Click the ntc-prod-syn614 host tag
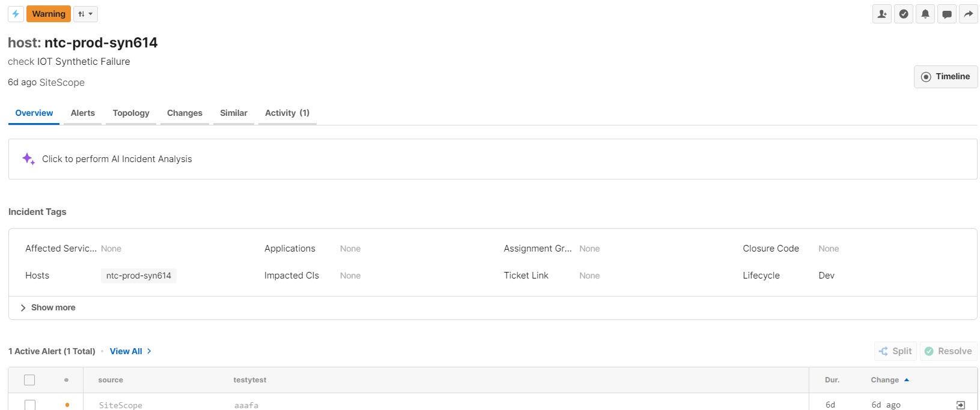980x410 pixels. pos(139,276)
